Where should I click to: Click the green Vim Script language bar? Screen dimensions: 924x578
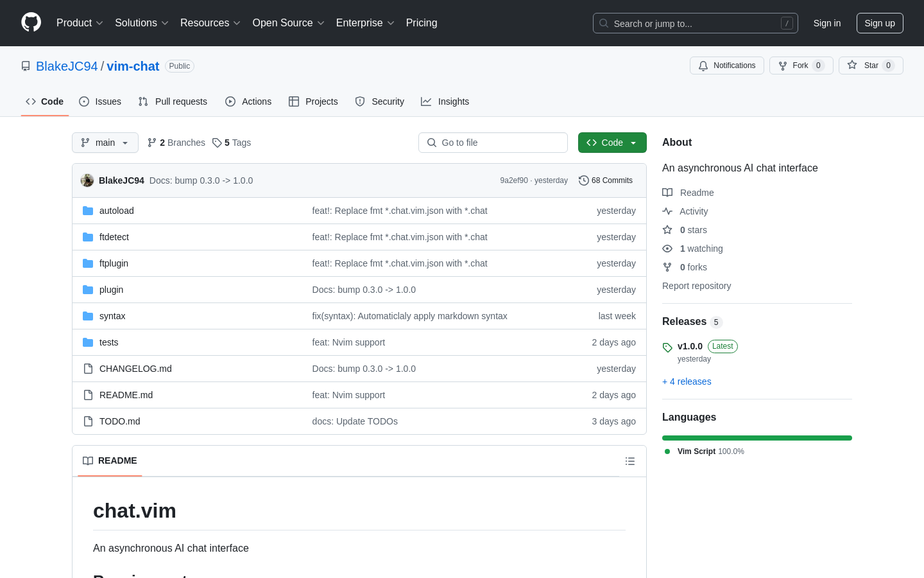[x=757, y=438]
